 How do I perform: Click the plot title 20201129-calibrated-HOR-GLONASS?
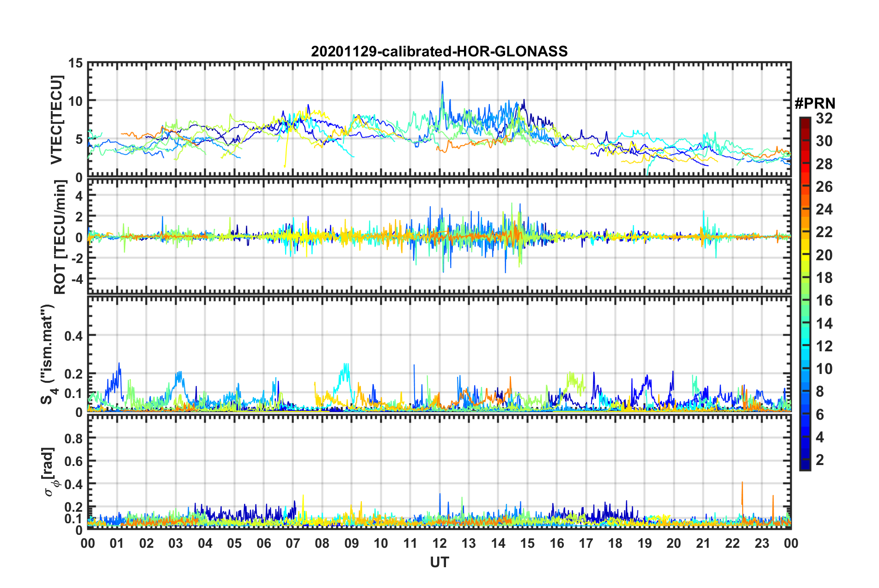pos(439,51)
